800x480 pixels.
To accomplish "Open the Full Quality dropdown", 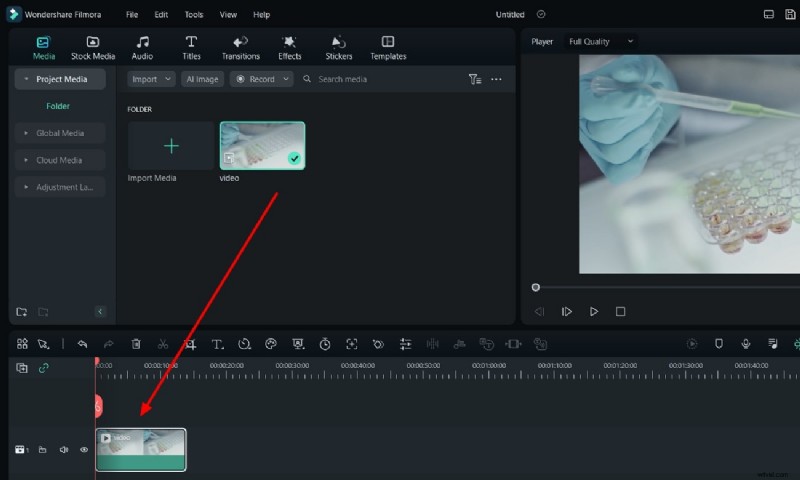I will tap(601, 41).
